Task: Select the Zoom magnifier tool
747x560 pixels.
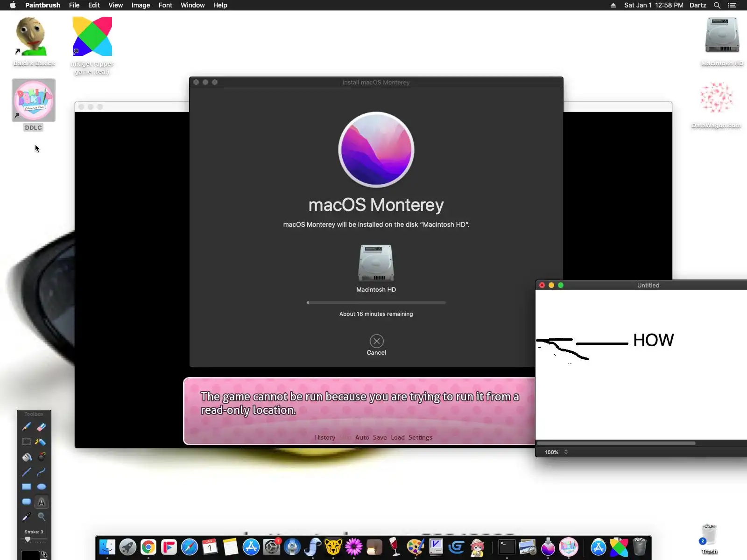Action: (42, 517)
